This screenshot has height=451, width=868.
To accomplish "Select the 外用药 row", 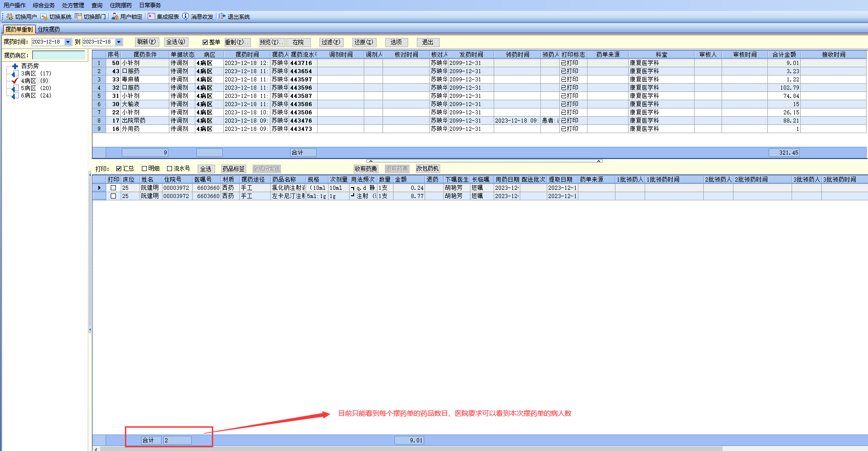I will 479,129.
